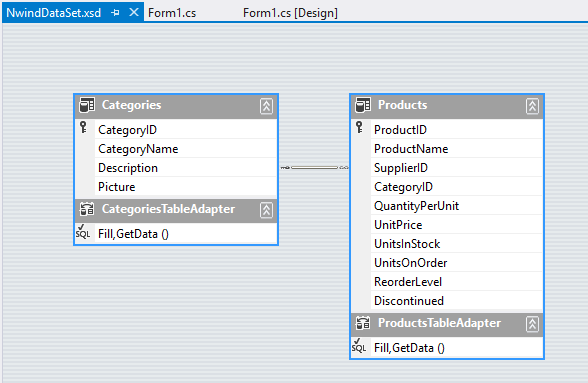The height and width of the screenshot is (383, 588).
Task: Click the CategoryID primary key icon in Categories
Action: pyautogui.click(x=83, y=127)
